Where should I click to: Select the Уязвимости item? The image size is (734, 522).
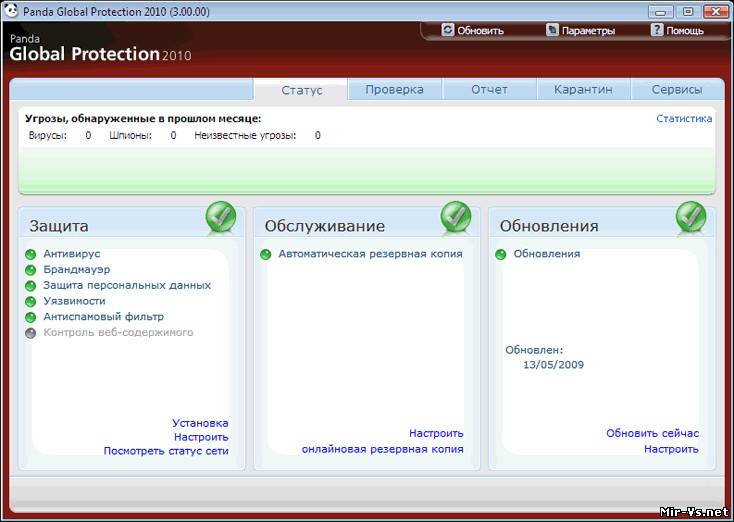coord(74,301)
